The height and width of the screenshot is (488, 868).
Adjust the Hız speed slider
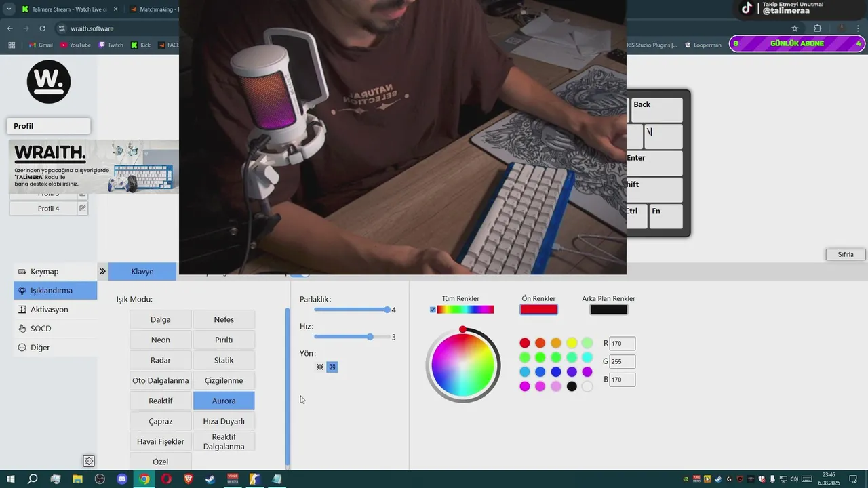coord(351,337)
